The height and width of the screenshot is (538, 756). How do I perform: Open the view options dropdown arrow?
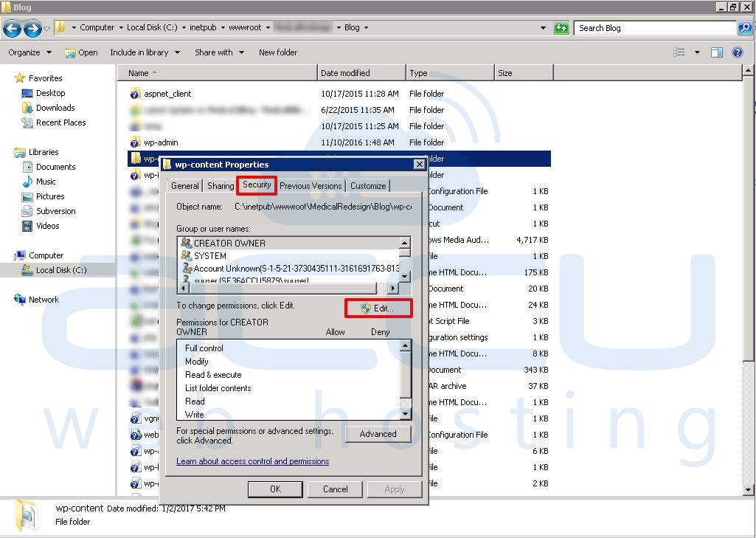697,52
